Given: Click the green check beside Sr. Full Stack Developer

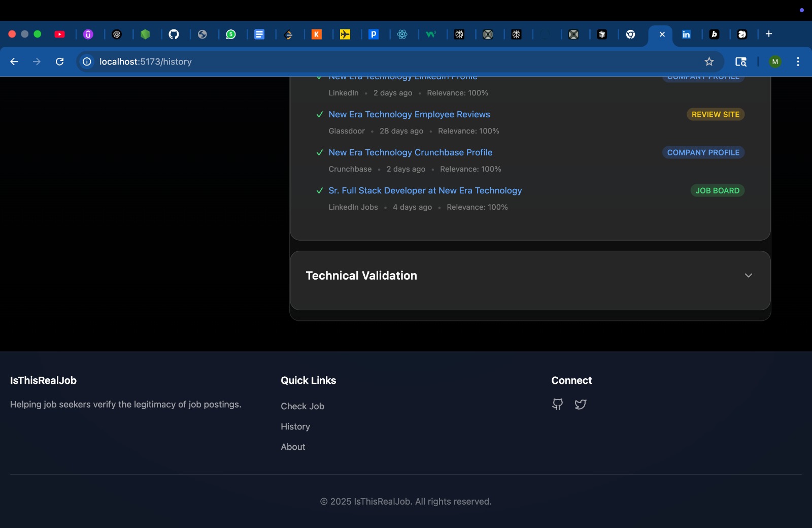Looking at the screenshot, I should coord(320,191).
